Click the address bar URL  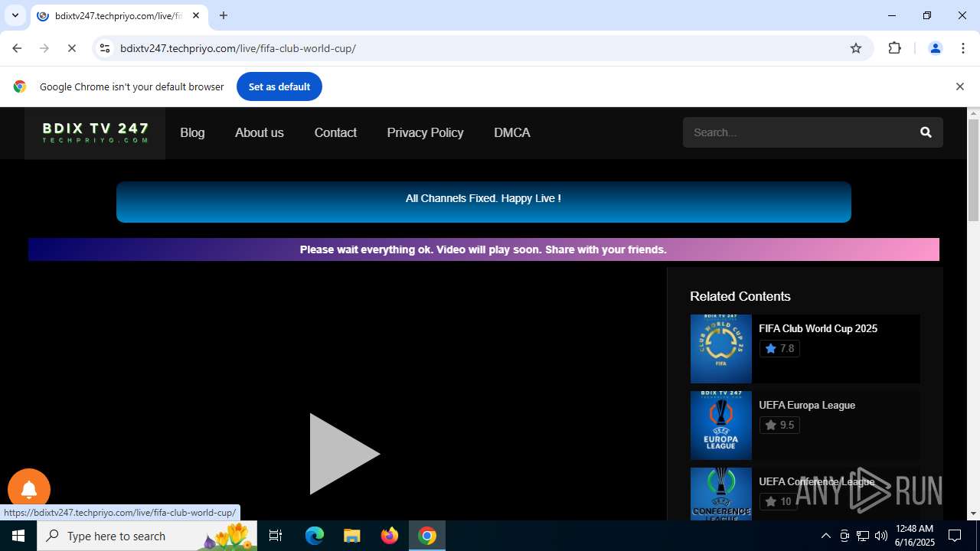(238, 48)
